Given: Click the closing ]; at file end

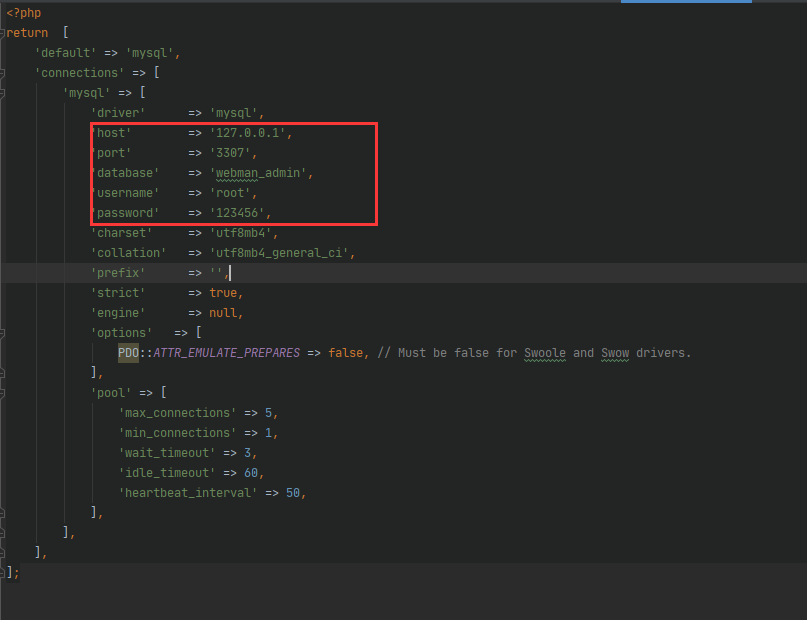Looking at the screenshot, I should click(x=13, y=573).
